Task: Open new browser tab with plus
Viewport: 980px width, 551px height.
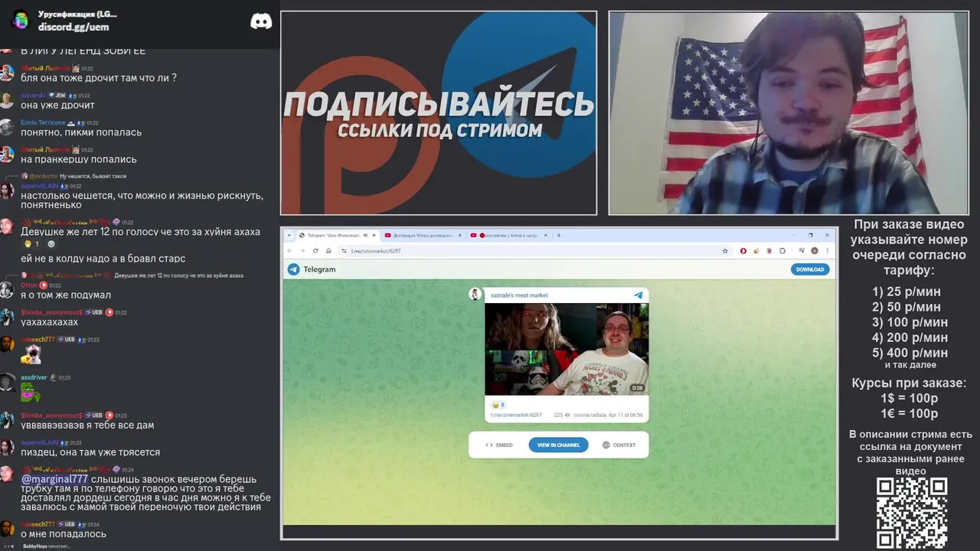Action: click(559, 235)
